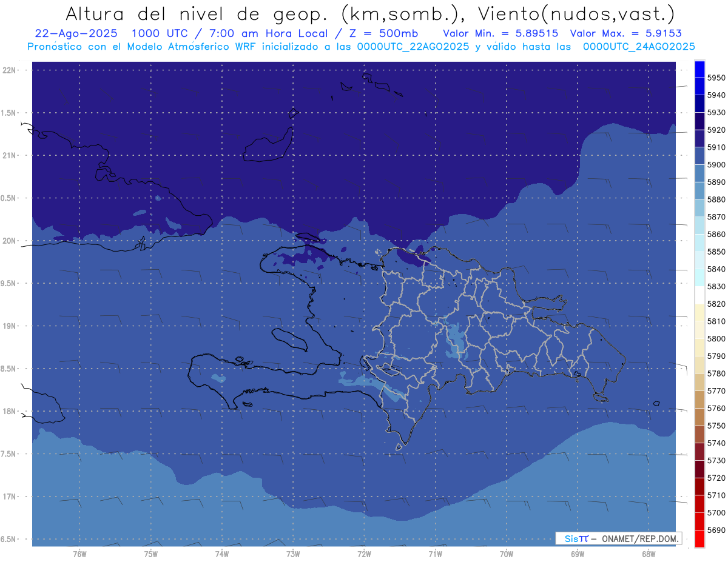Click the legend value '5780'
The width and height of the screenshot is (728, 562).
click(716, 373)
